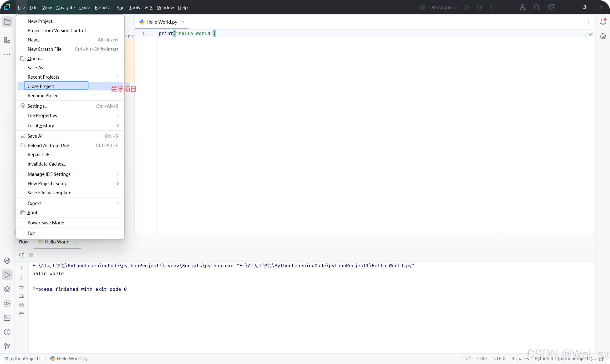Select Close Project from the File menu
Image resolution: width=610 pixels, height=364 pixels.
[x=41, y=86]
